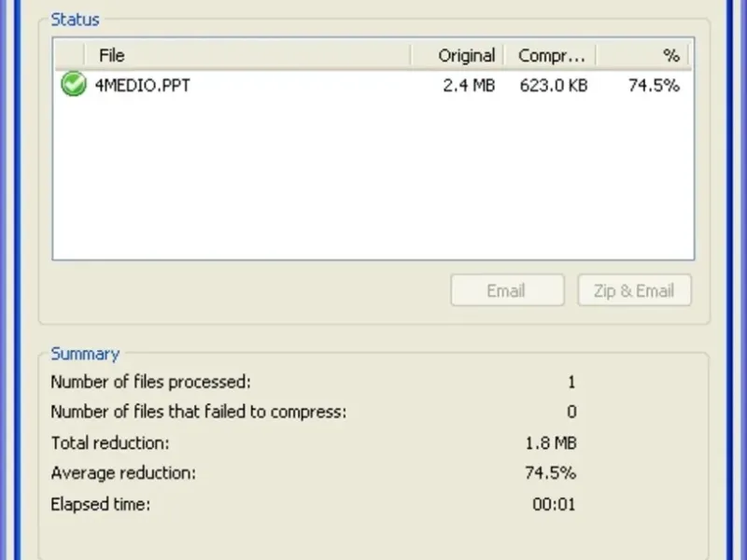Click the Number of files processed label
Image resolution: width=747 pixels, height=560 pixels.
(x=150, y=382)
